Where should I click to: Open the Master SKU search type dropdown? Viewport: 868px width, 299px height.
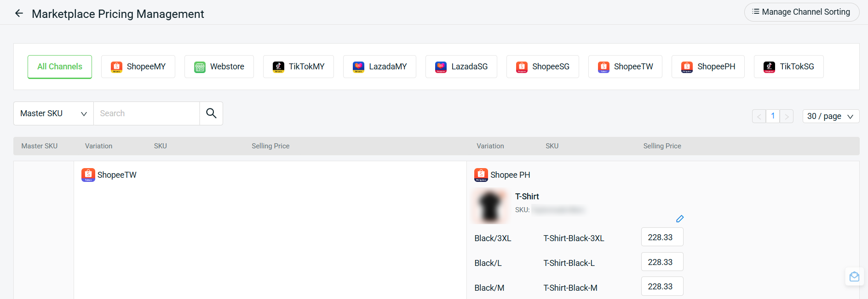point(53,113)
